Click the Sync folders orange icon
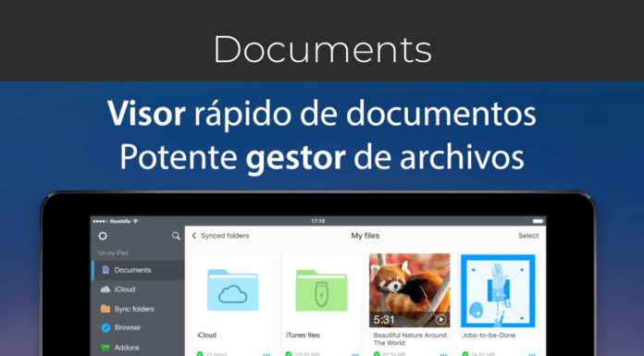 [105, 308]
